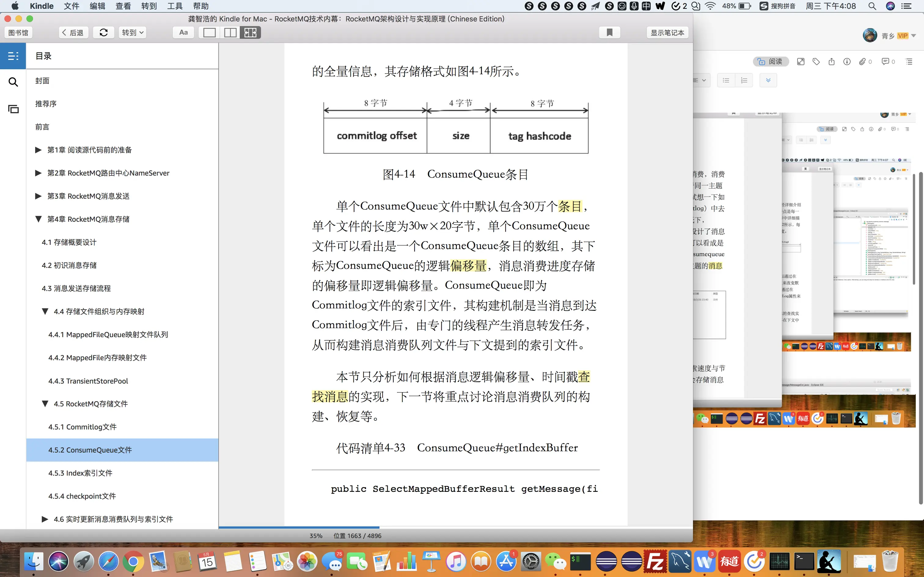924x577 pixels.
Task: Click the sync refresh icon
Action: click(x=104, y=32)
